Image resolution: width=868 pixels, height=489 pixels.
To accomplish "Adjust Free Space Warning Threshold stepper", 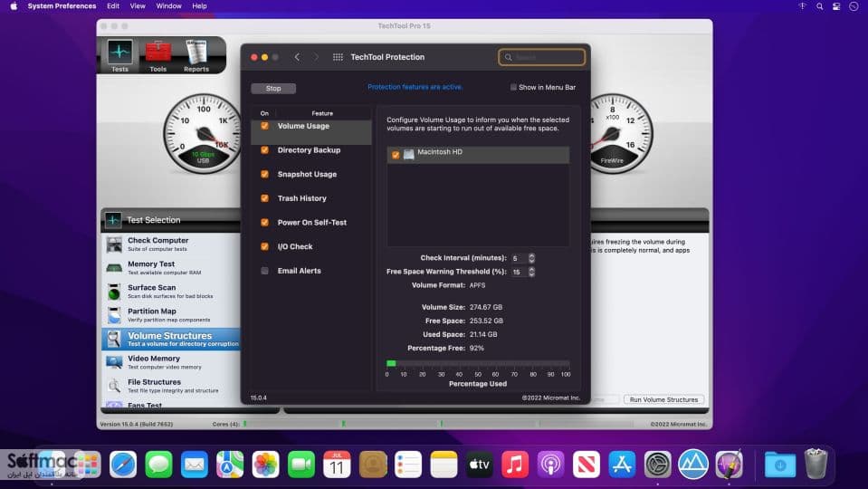I will 531,272.
